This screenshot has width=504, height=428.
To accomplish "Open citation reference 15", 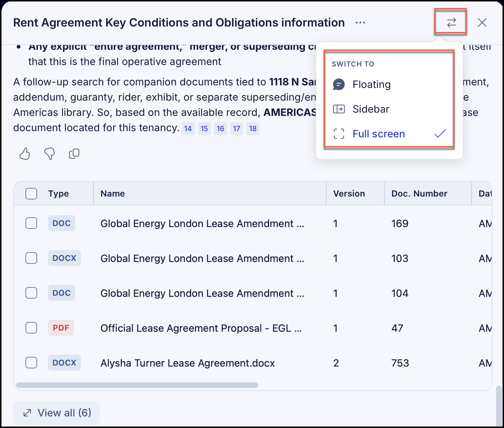I will pyautogui.click(x=204, y=129).
